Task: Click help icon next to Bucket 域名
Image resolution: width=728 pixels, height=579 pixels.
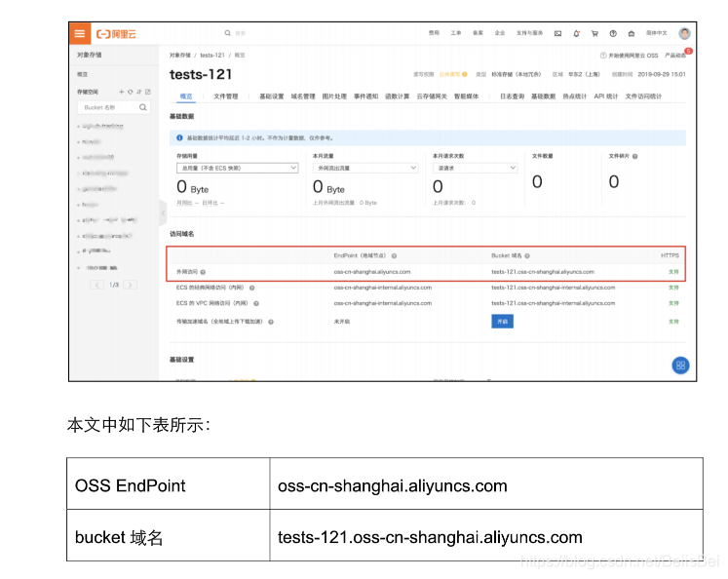Action: pyautogui.click(x=527, y=255)
